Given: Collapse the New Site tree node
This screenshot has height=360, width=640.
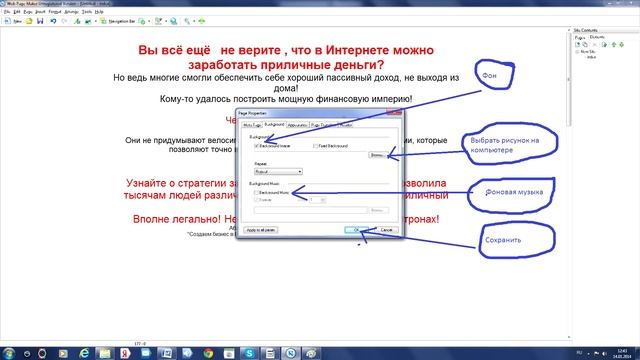Looking at the screenshot, I should coord(577,52).
